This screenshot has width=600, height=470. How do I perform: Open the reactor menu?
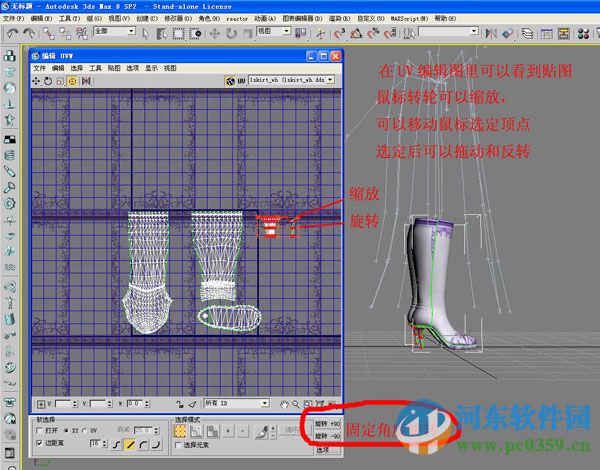pos(237,18)
